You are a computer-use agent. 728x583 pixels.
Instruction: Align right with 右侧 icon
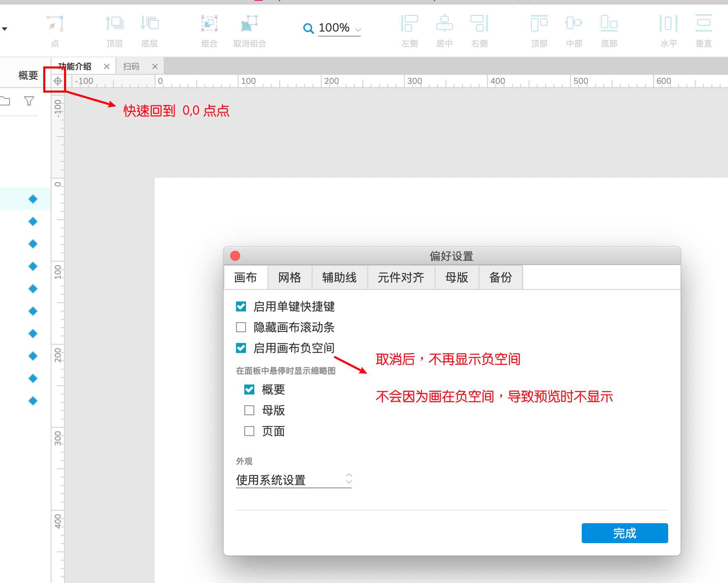[x=480, y=24]
